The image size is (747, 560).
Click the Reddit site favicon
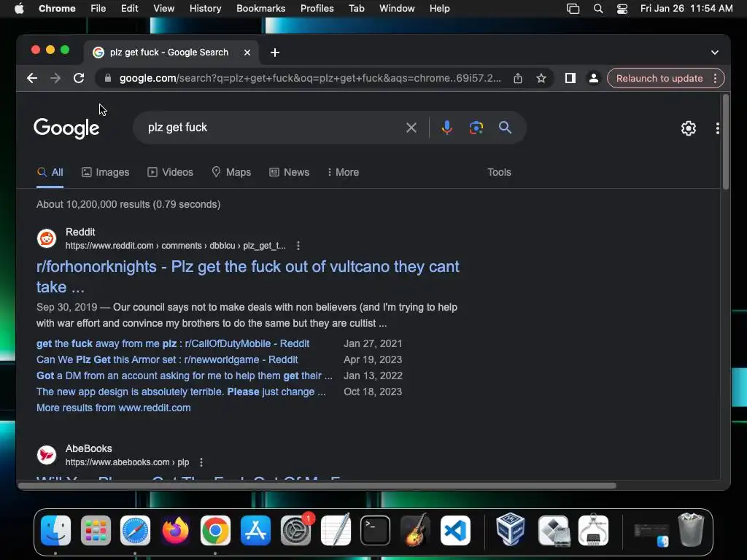(47, 238)
